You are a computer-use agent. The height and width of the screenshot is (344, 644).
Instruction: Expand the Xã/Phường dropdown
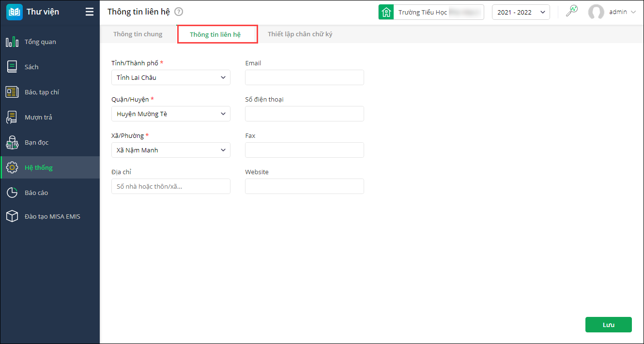point(171,150)
